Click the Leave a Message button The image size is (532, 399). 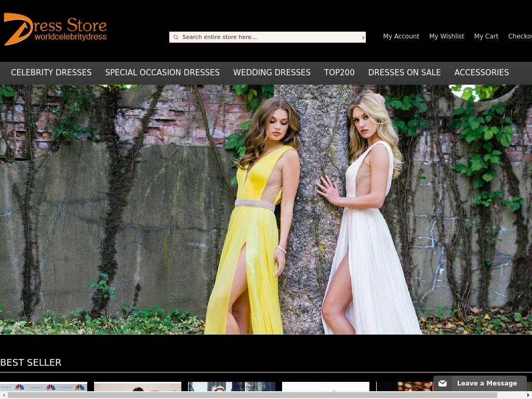(486, 383)
